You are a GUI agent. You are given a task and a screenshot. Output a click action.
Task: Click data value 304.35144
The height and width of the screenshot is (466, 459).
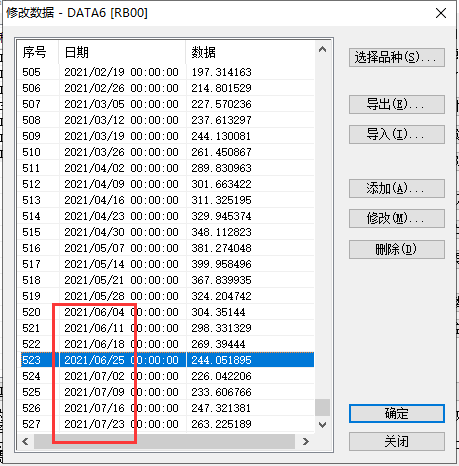tap(218, 312)
